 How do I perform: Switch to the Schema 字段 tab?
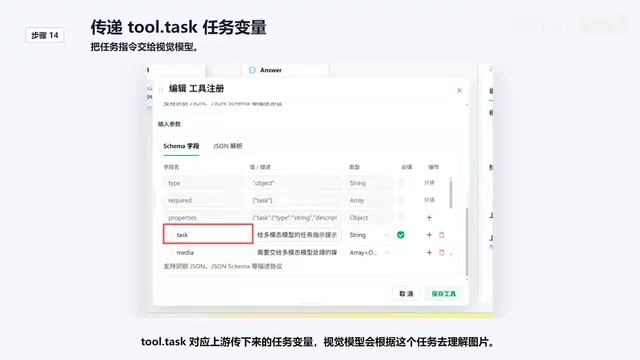coord(181,146)
